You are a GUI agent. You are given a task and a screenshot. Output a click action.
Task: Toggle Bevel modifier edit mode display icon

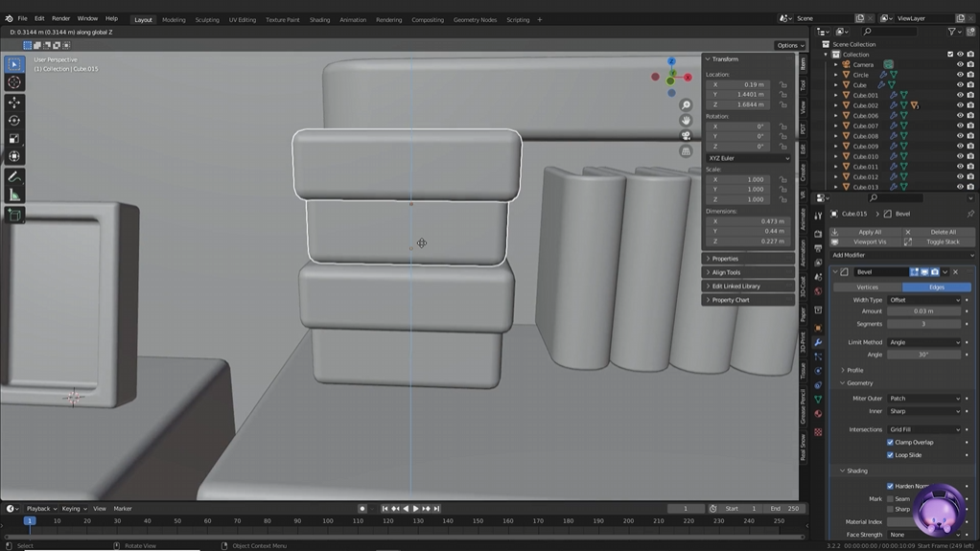pos(915,272)
